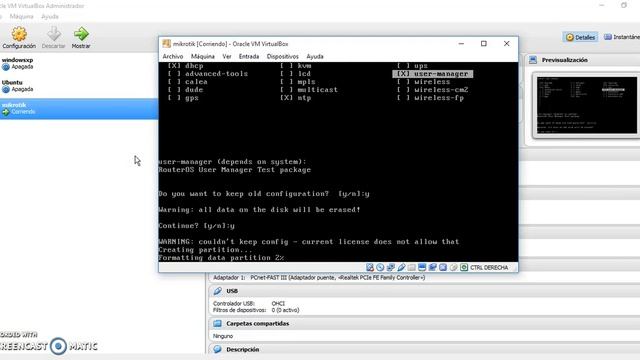This screenshot has width=640, height=360.
Task: Open Máquina menu in mikrotik window
Action: [202, 56]
